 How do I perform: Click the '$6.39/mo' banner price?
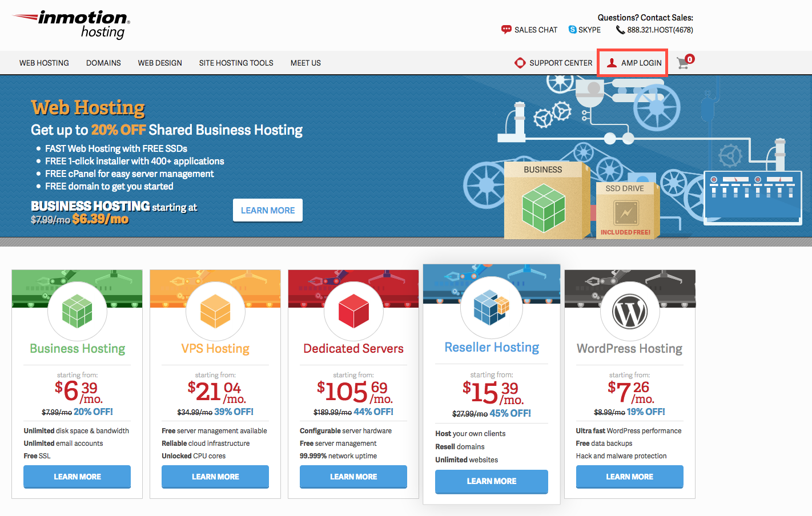click(101, 219)
